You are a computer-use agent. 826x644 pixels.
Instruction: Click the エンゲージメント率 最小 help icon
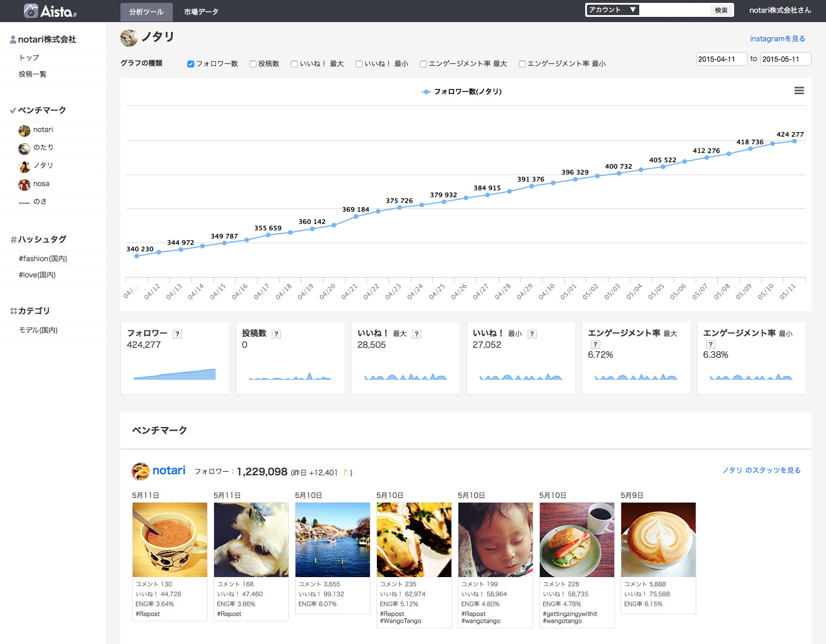point(710,344)
